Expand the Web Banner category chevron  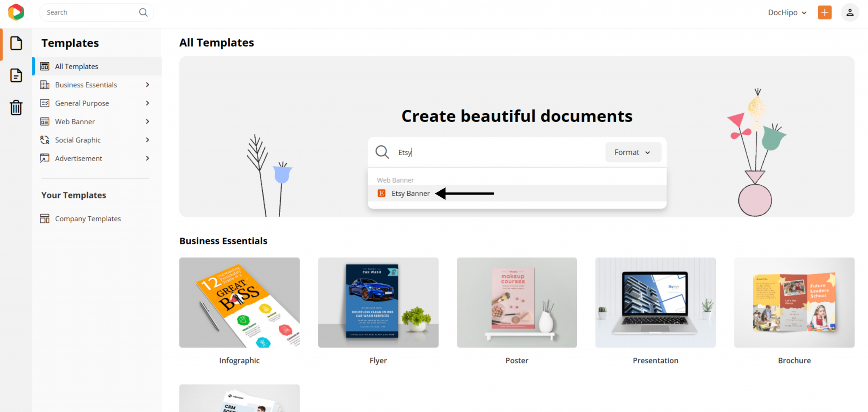pyautogui.click(x=147, y=121)
